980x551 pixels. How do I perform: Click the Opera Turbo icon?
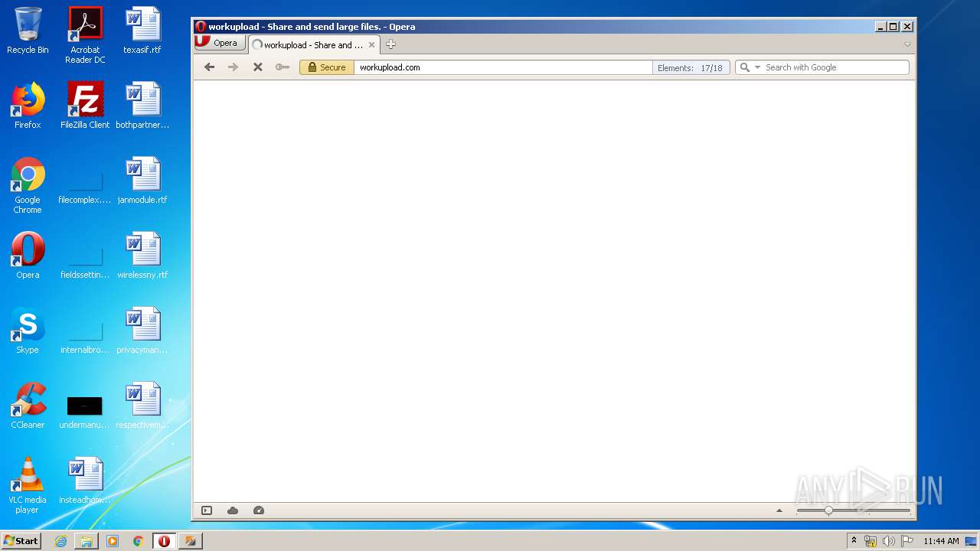click(259, 510)
